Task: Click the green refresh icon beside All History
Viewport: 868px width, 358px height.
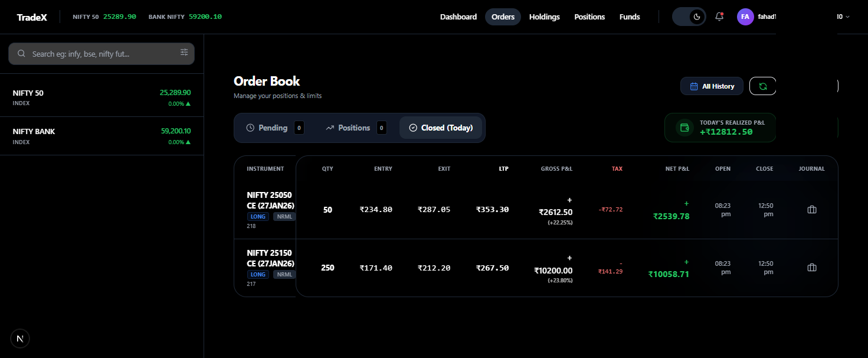Action: pos(762,86)
